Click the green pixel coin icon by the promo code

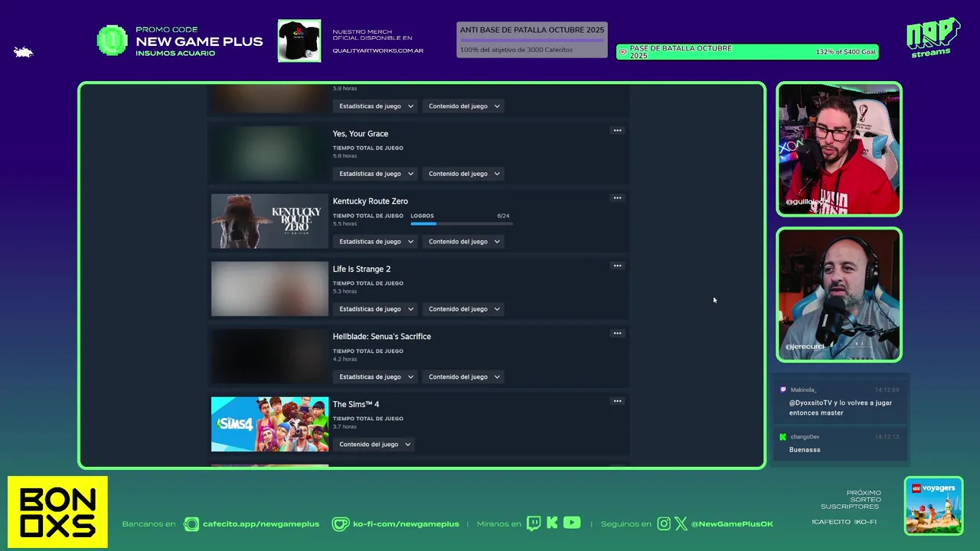click(x=112, y=41)
